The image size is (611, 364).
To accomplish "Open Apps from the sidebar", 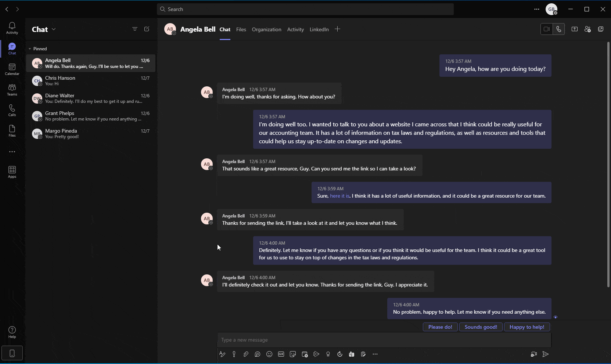I will click(12, 171).
